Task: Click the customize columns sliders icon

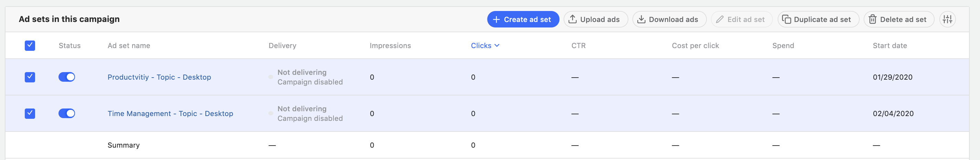Action: [x=947, y=19]
